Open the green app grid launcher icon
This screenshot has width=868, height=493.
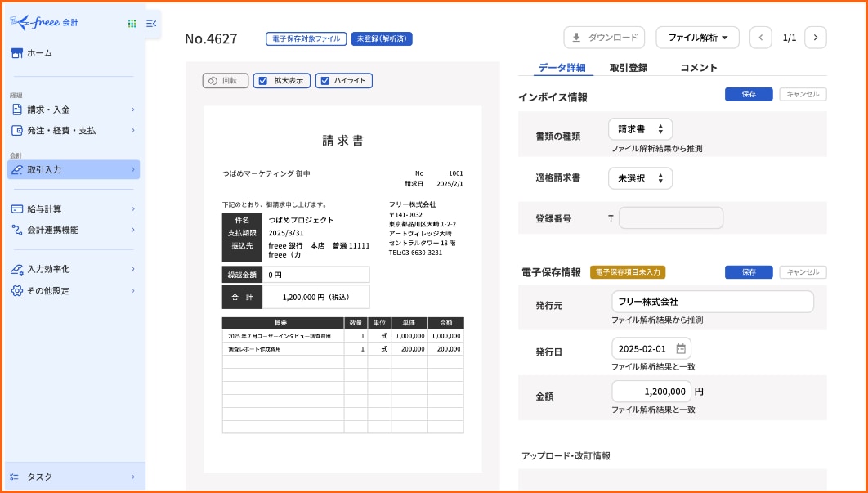click(x=132, y=24)
